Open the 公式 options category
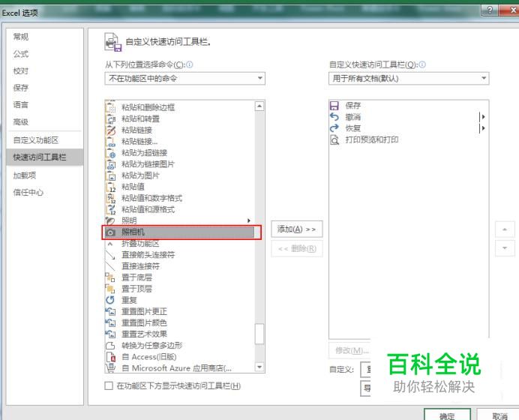This screenshot has width=519, height=420. pyautogui.click(x=21, y=54)
